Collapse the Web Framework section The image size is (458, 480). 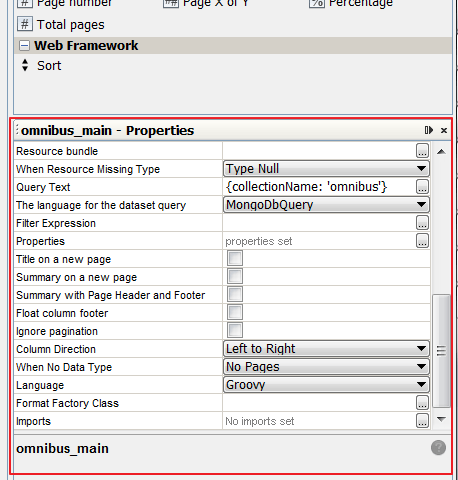point(24,45)
